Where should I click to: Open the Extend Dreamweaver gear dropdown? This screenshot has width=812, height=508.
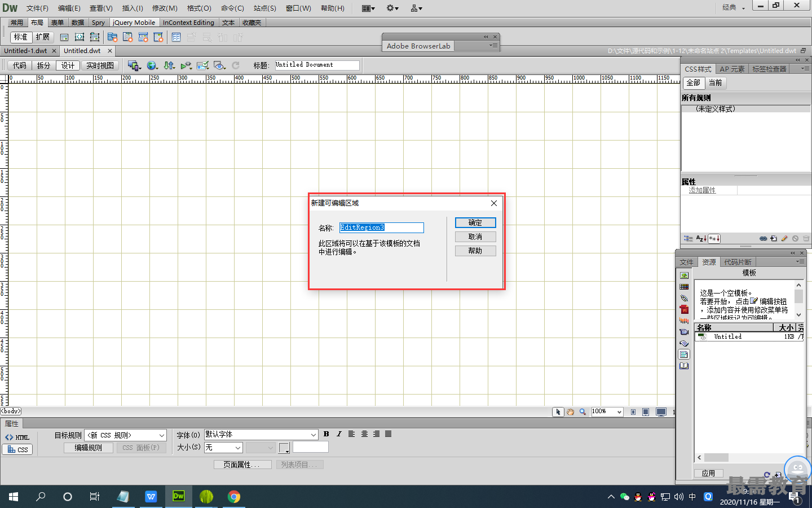pyautogui.click(x=392, y=8)
